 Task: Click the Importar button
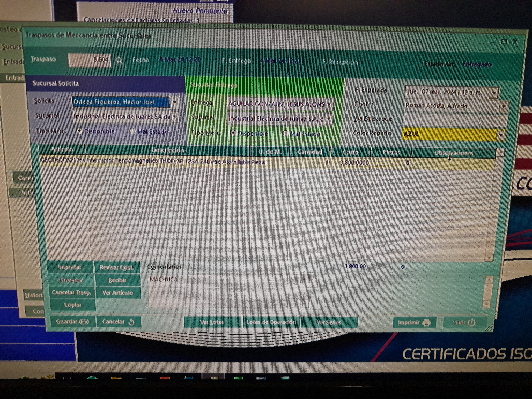click(x=70, y=267)
